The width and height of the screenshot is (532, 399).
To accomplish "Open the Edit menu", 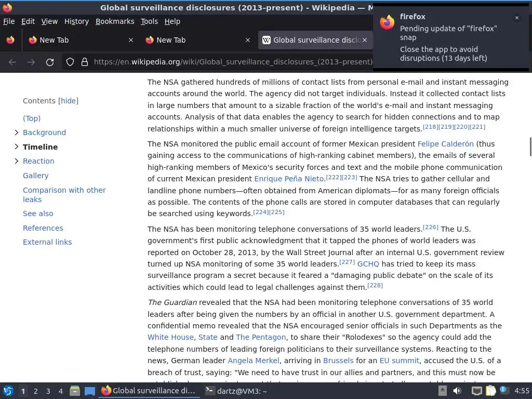I will 28,21.
